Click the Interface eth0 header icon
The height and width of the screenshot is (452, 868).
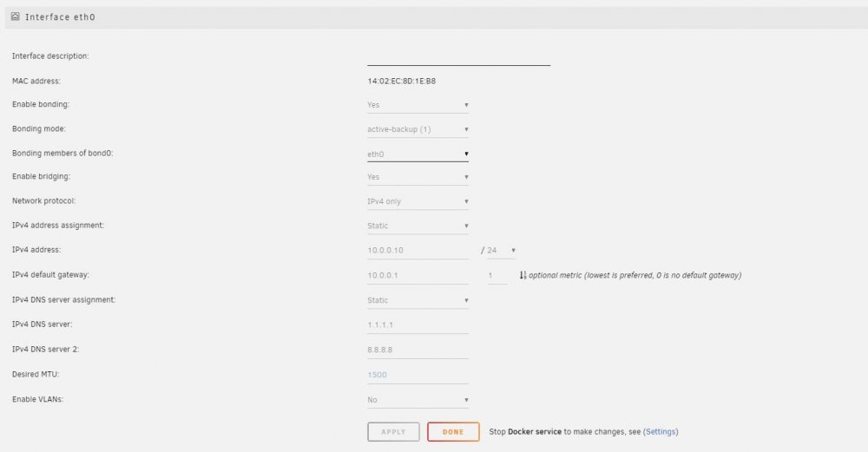16,16
